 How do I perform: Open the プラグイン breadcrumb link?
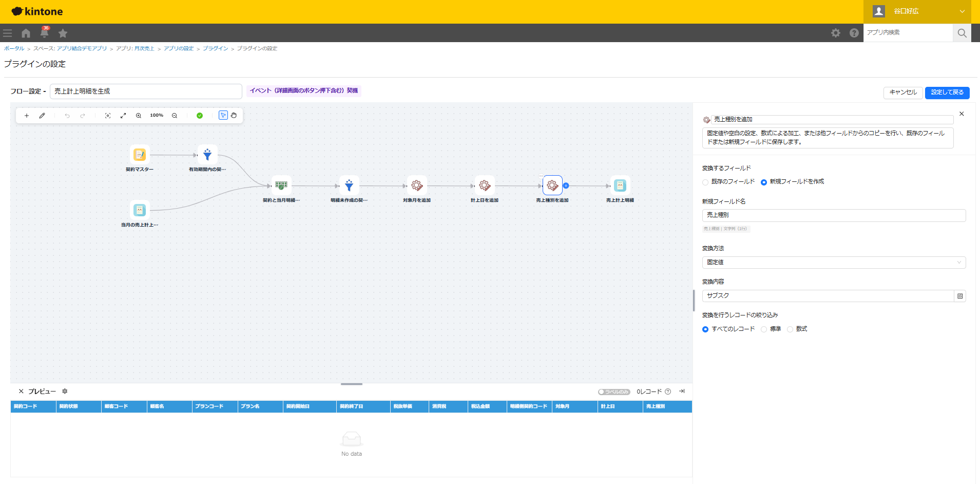click(215, 48)
